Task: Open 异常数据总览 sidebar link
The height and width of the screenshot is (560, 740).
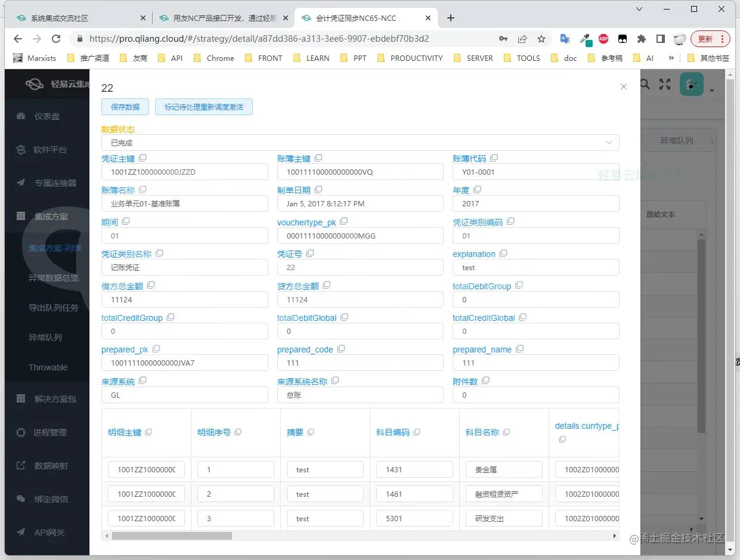Action: click(54, 278)
